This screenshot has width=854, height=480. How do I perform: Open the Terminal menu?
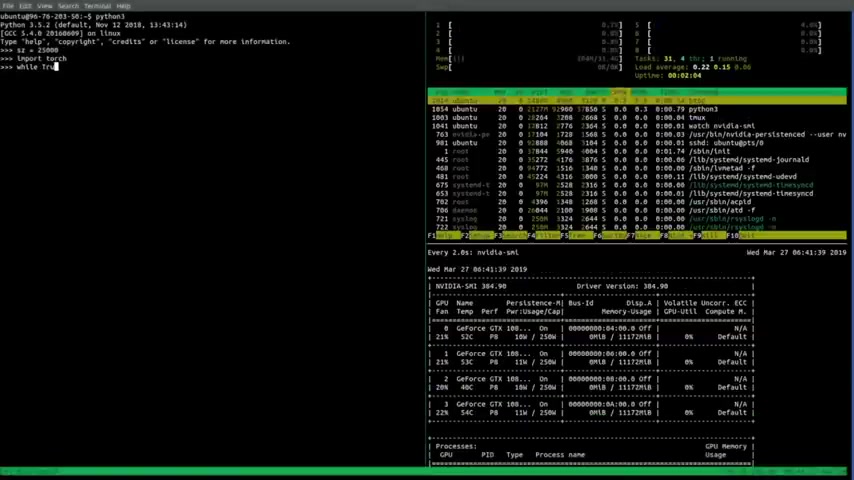97,6
